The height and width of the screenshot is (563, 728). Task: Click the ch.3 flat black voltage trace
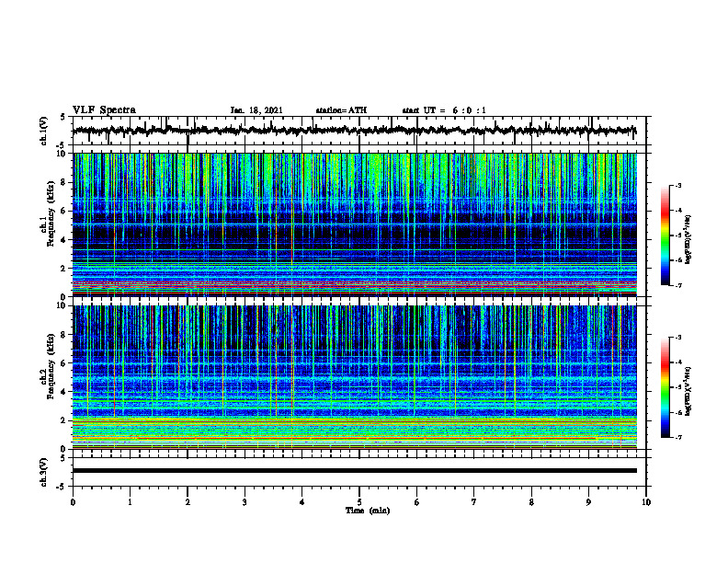click(354, 471)
